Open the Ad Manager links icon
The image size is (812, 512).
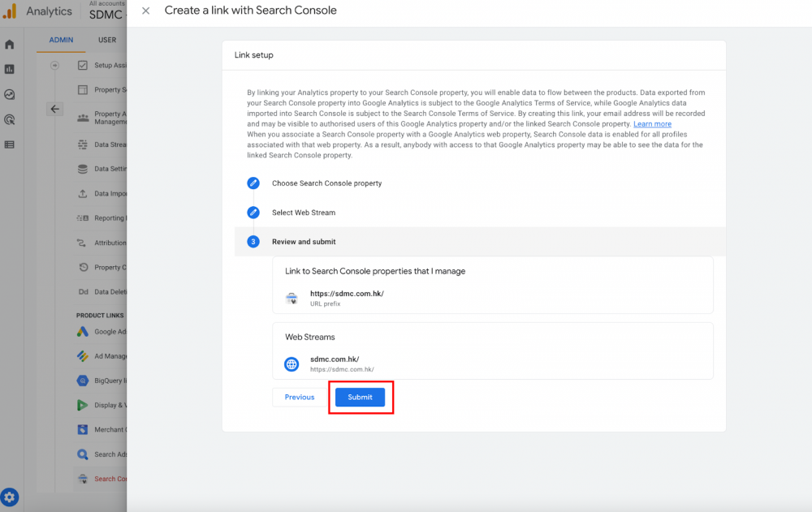point(82,356)
